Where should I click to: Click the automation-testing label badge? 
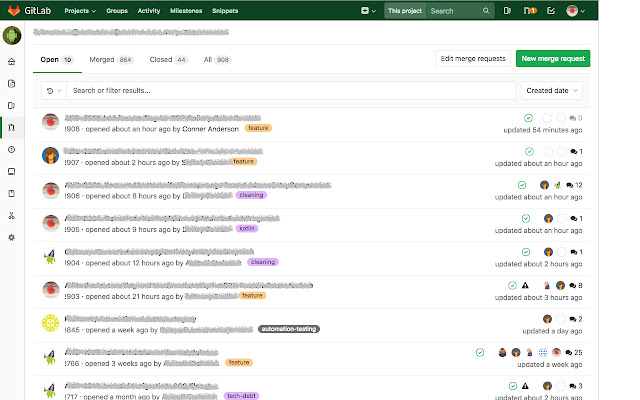tap(289, 329)
